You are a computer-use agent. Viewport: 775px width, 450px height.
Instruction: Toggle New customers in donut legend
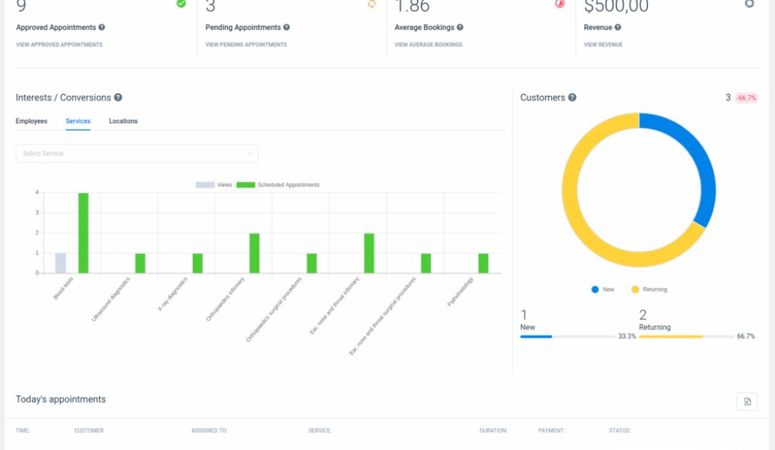click(x=603, y=289)
